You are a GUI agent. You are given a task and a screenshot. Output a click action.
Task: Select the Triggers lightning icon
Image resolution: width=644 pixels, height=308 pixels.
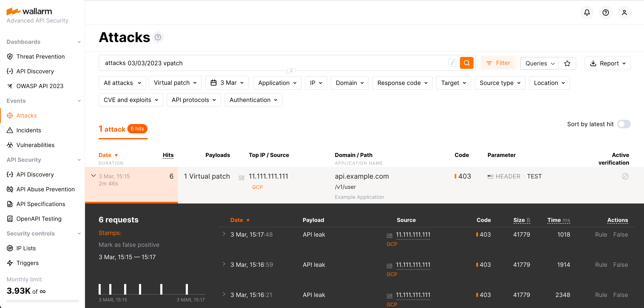coord(10,263)
